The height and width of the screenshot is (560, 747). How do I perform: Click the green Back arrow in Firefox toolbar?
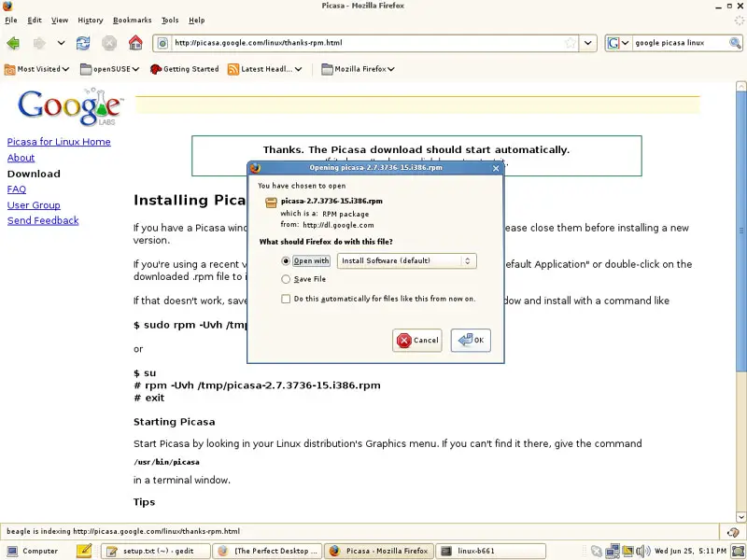13,43
